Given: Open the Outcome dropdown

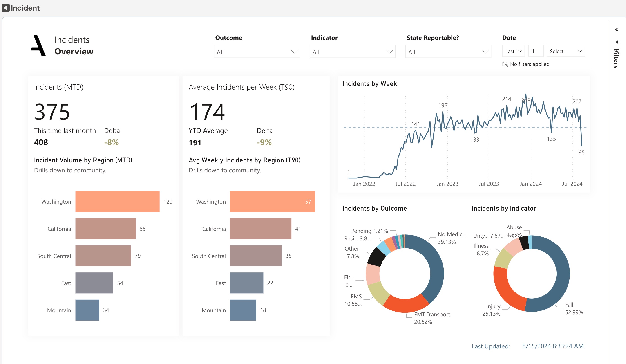Looking at the screenshot, I should click(257, 52).
